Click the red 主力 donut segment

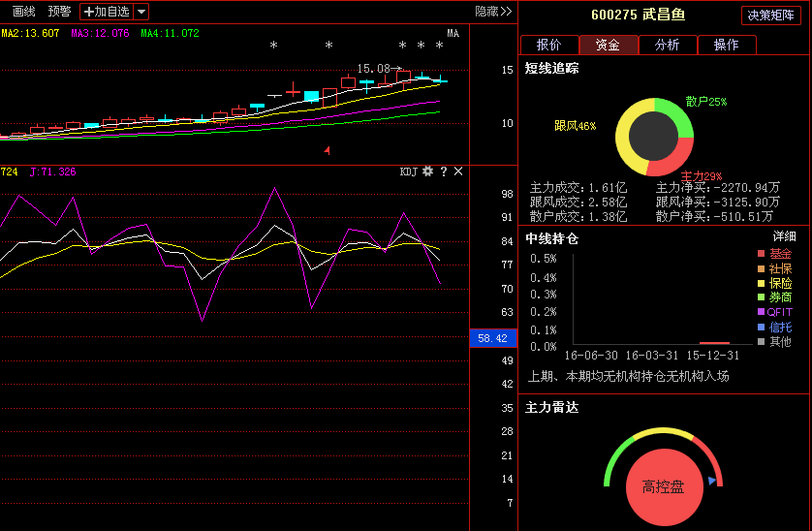pos(673,161)
